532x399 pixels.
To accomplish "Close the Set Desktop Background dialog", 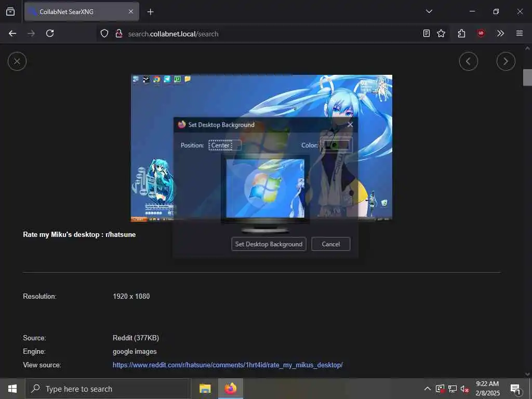I will [351, 125].
